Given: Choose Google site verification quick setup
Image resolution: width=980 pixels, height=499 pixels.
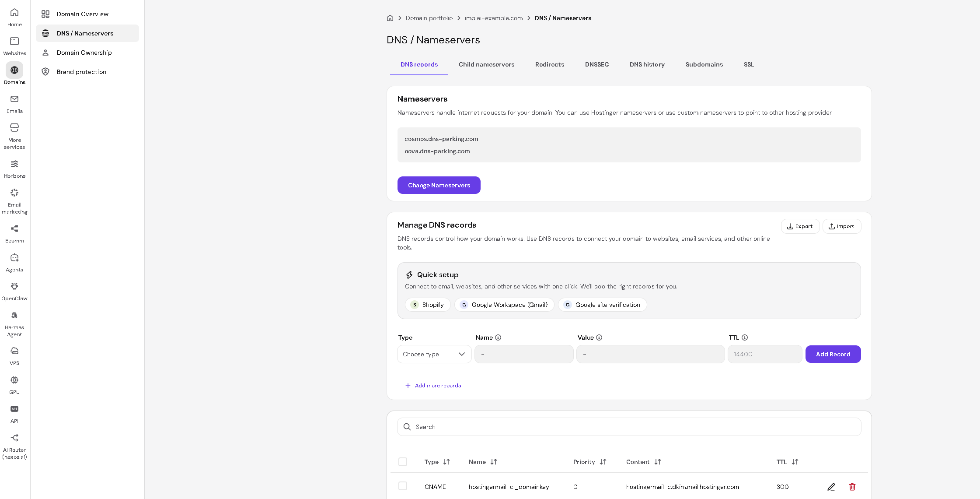Looking at the screenshot, I should pyautogui.click(x=603, y=305).
